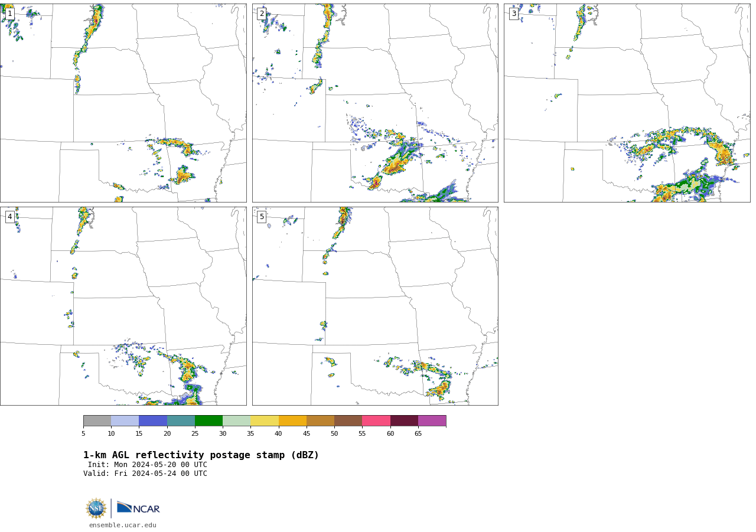This screenshot has width=756, height=532.
Task: Click the number label on panel 5
Action: [x=262, y=217]
